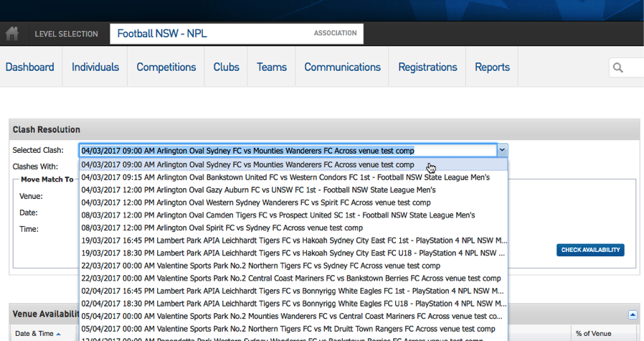Screen dimensions: 644x341
Task: Select Football NSW - NPL association box
Action: [x=237, y=34]
